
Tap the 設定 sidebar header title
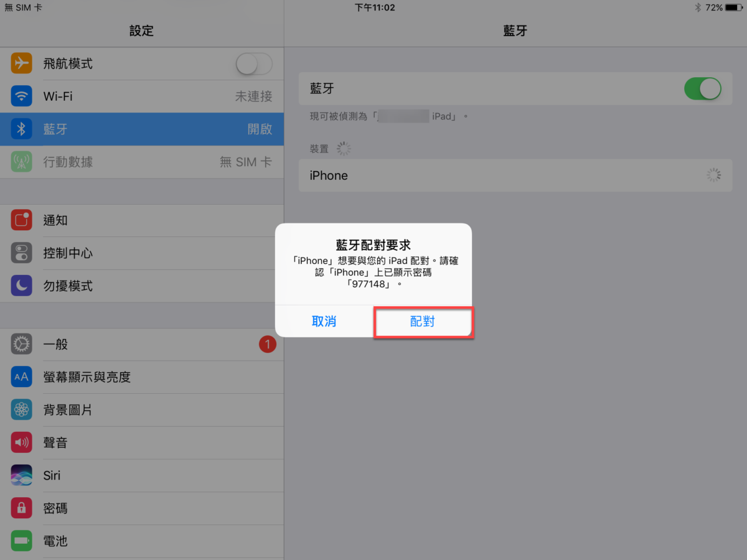click(141, 30)
